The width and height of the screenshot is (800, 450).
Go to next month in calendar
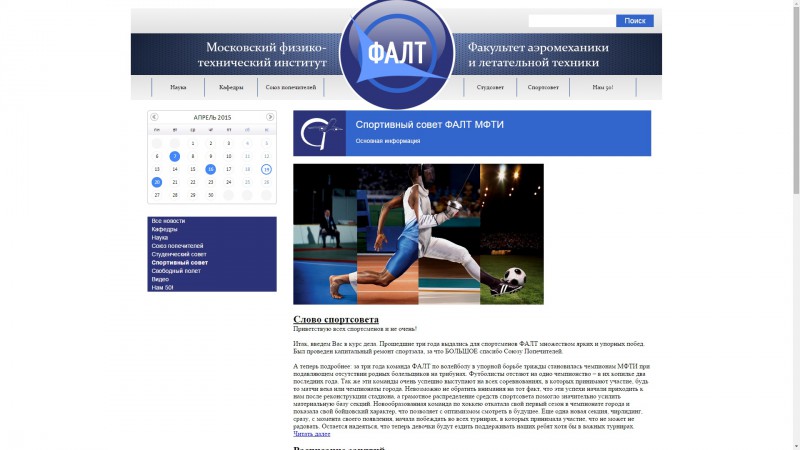click(x=270, y=117)
